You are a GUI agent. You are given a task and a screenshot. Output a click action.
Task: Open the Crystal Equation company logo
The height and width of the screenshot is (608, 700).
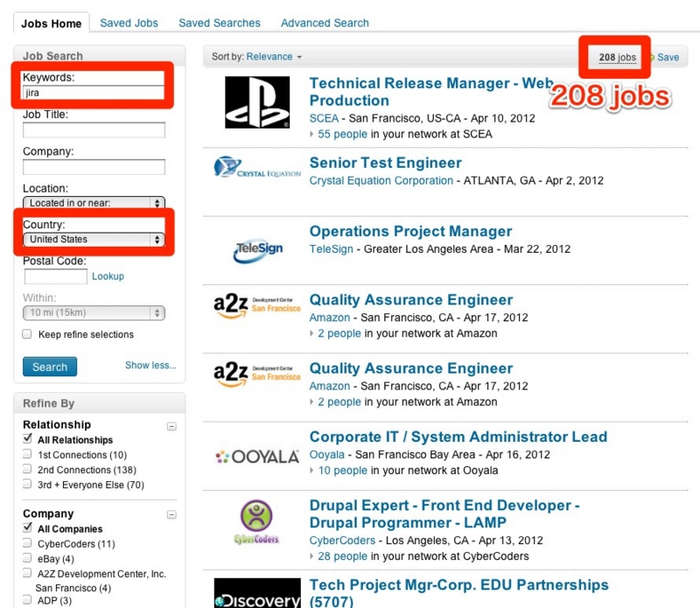(257, 167)
